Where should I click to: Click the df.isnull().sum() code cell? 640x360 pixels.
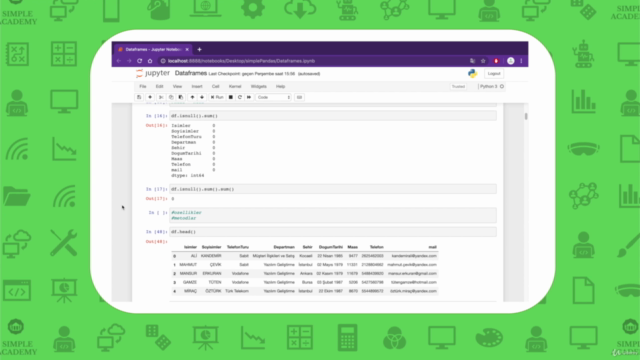coord(333,116)
